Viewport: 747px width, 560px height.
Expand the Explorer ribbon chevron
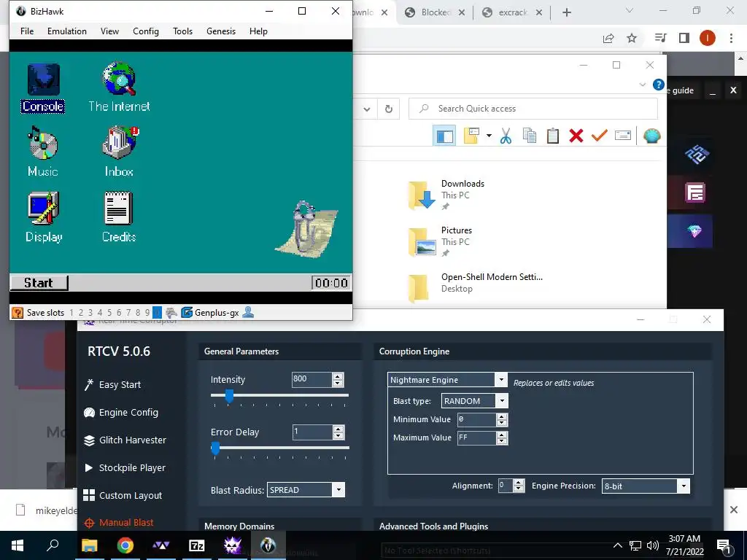(x=642, y=85)
